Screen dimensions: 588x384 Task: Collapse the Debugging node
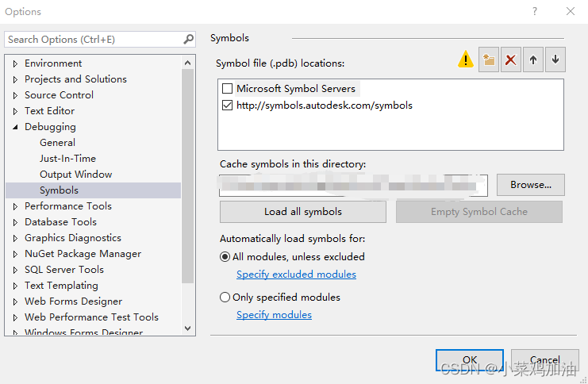(15, 127)
